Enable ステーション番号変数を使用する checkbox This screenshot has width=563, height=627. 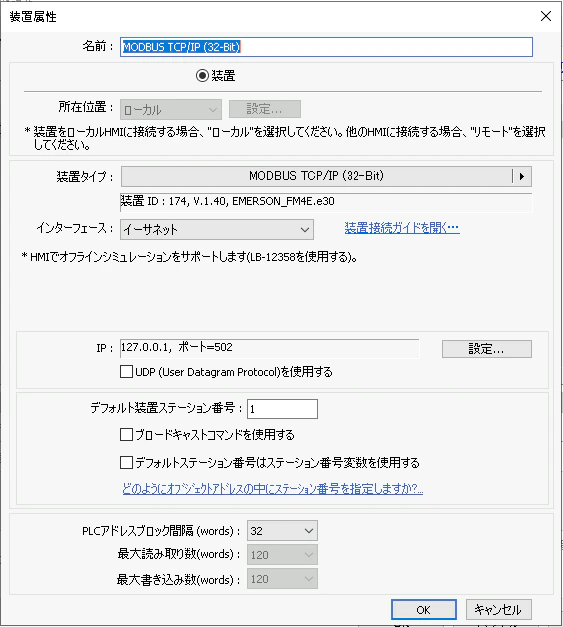[126, 463]
